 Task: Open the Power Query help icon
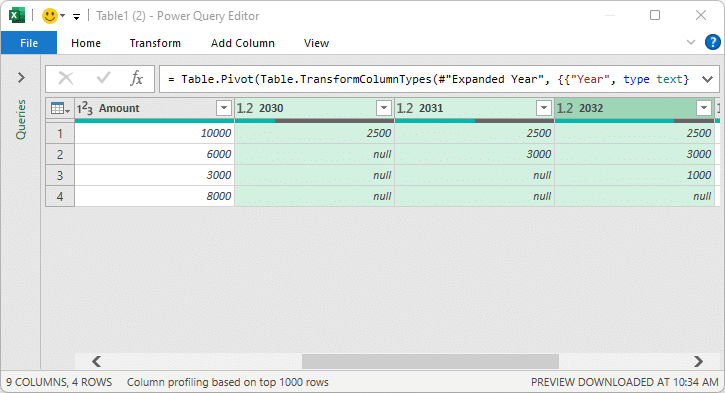coord(713,42)
